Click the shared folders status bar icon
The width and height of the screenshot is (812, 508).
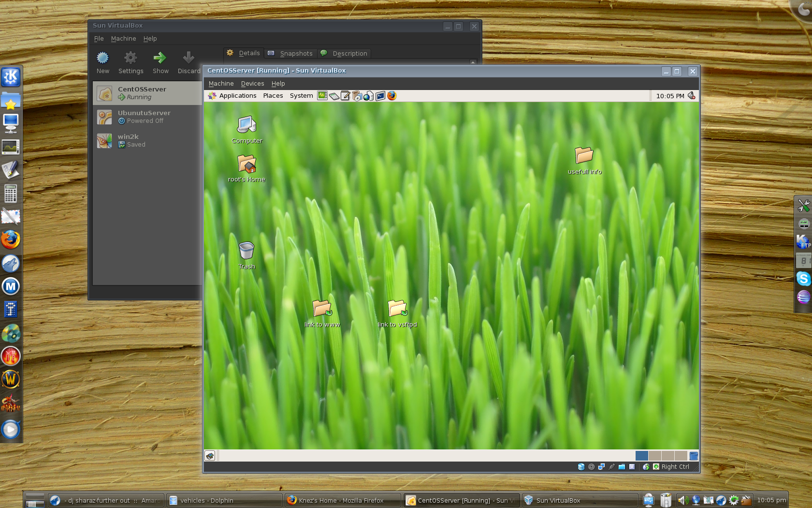[x=622, y=467]
